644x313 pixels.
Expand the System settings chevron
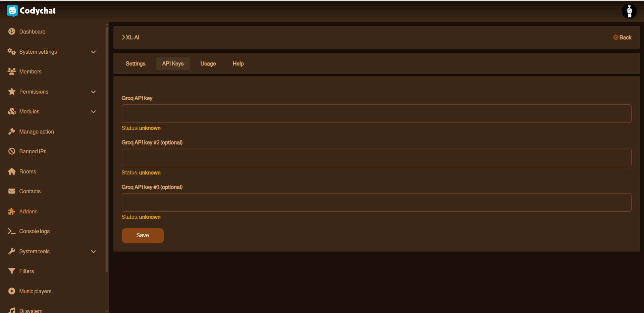tap(93, 52)
